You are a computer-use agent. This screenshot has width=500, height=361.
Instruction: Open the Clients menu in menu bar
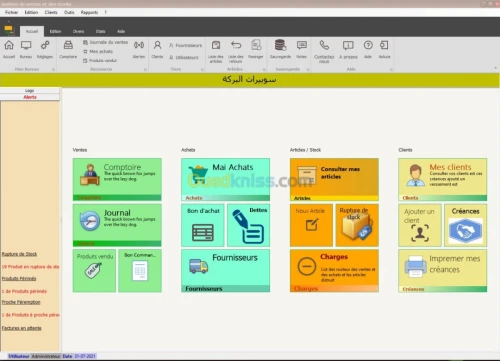click(51, 12)
